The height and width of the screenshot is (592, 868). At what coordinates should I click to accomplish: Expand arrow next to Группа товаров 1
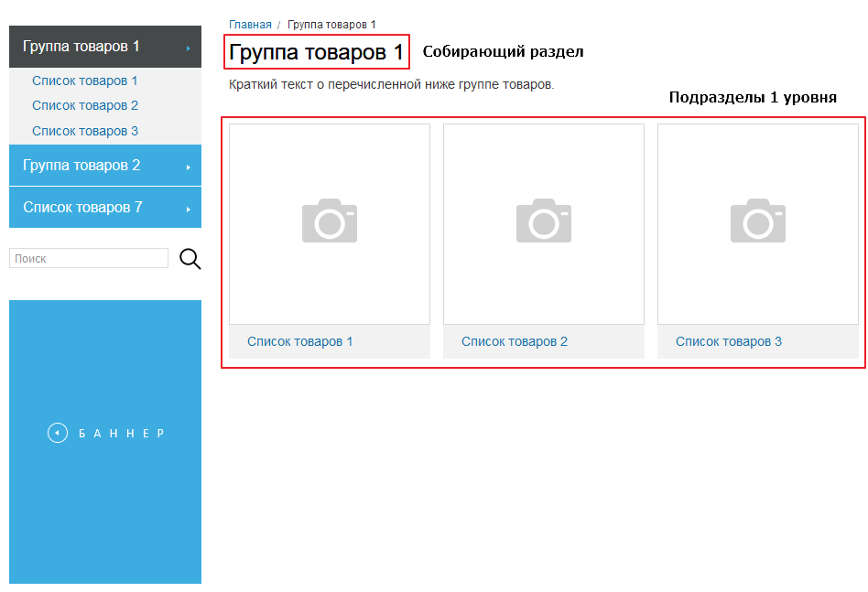[188, 48]
